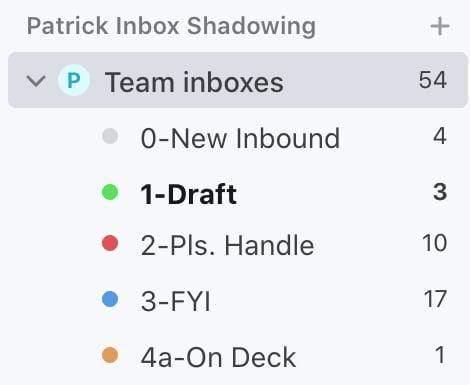
Task: Select the Team inboxes row label
Action: tap(194, 82)
